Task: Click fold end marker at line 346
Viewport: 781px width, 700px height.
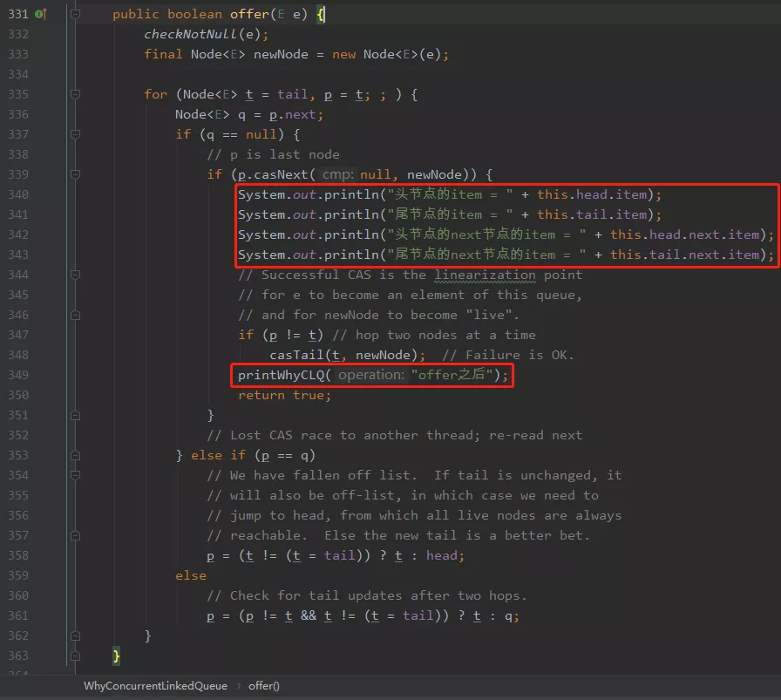Action: pyautogui.click(x=75, y=315)
